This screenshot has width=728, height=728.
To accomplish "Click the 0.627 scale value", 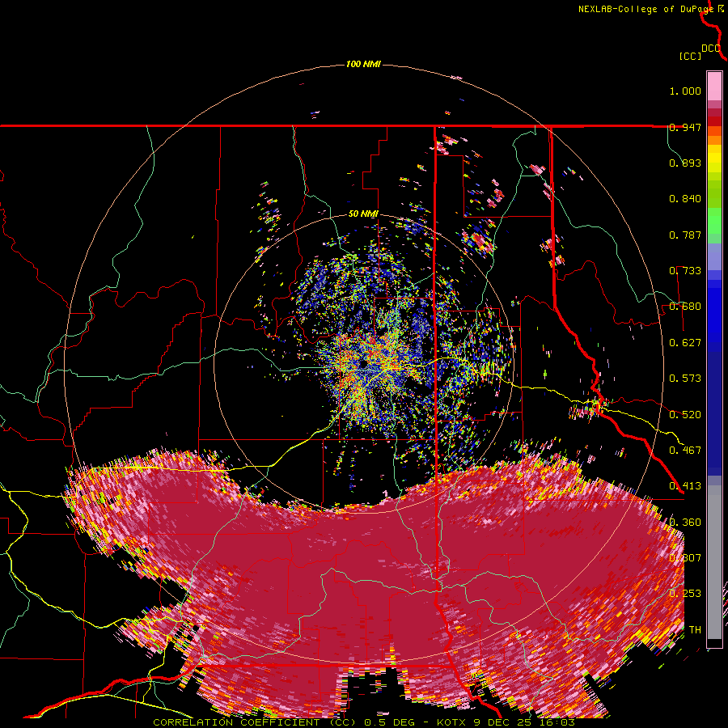I will click(x=685, y=343).
